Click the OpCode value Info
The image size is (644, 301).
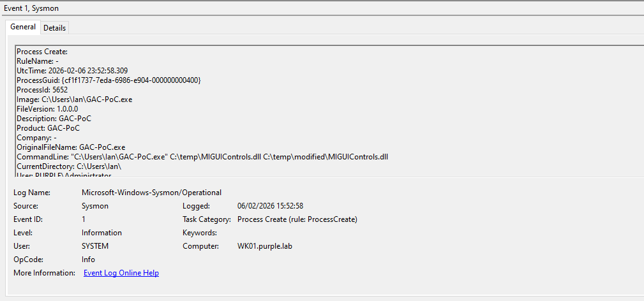pyautogui.click(x=88, y=260)
